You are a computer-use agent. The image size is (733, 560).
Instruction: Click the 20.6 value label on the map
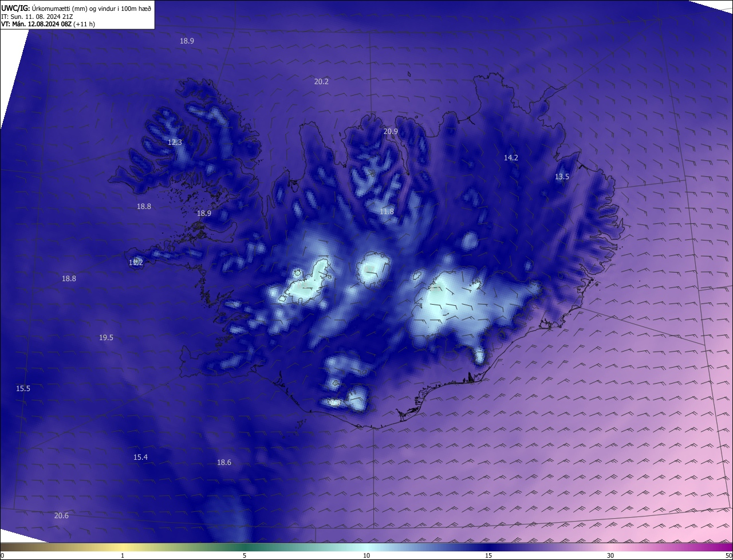61,516
